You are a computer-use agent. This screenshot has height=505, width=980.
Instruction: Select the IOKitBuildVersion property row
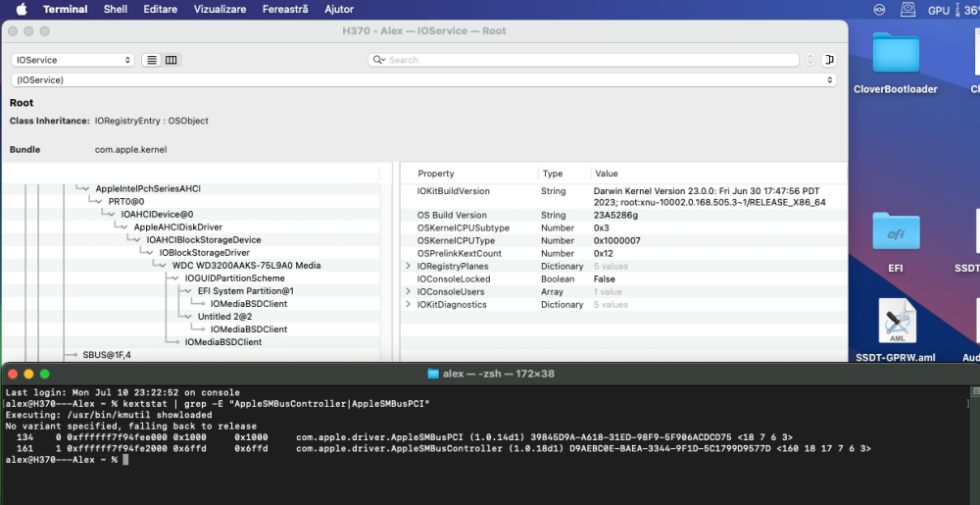(x=623, y=196)
